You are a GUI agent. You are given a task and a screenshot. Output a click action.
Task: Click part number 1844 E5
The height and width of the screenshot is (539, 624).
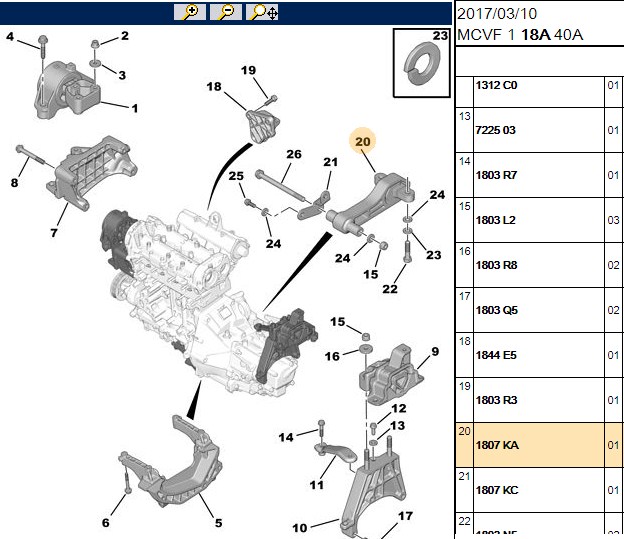(x=496, y=355)
